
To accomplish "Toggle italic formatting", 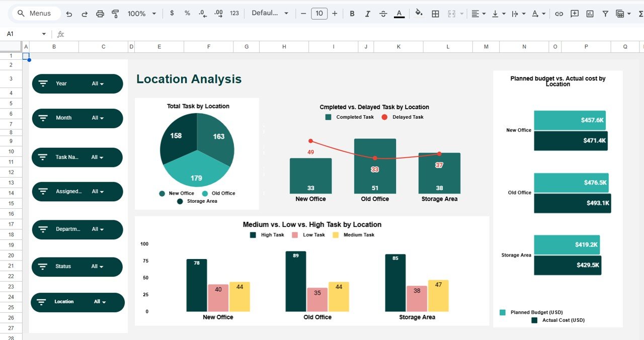I will 367,14.
